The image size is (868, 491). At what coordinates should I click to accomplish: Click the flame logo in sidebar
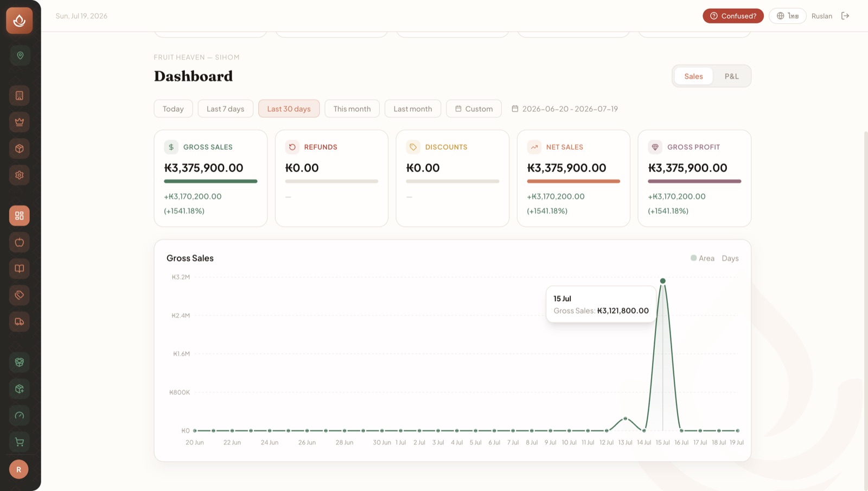[20, 20]
